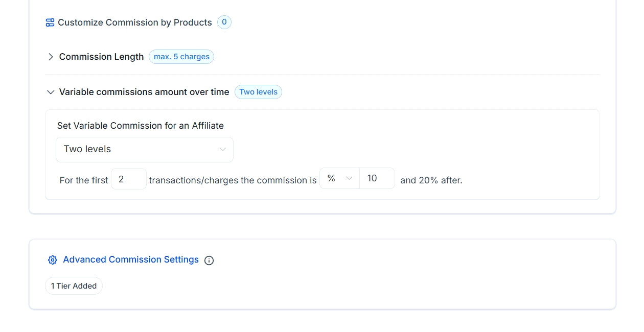Click the Advanced Commission Settings gear icon
Viewport: 644px width, 332px height.
click(53, 260)
